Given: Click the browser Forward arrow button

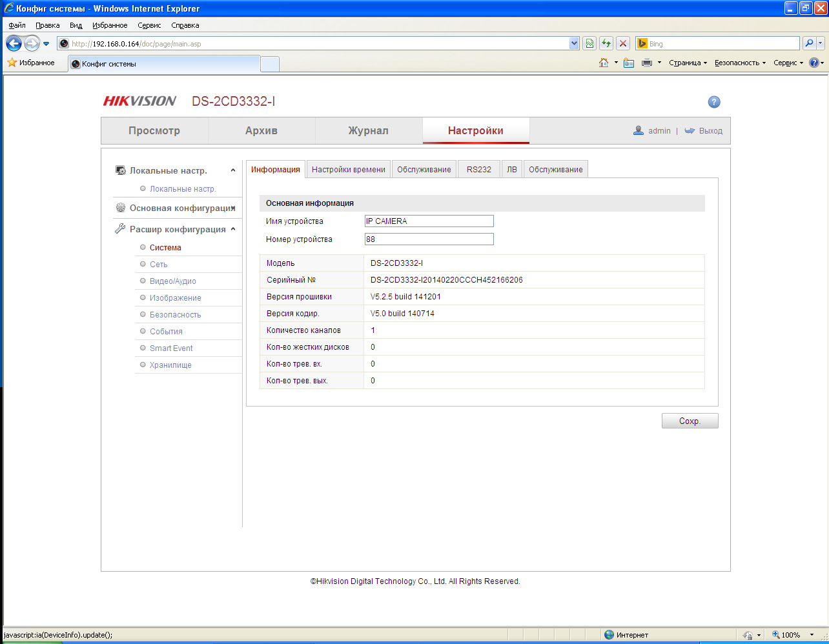Looking at the screenshot, I should [x=32, y=43].
